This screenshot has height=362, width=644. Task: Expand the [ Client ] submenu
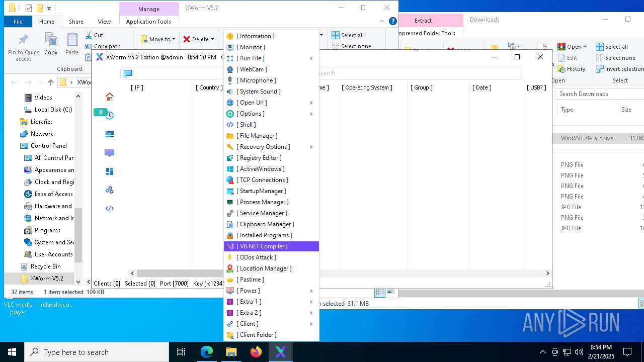[x=311, y=324]
